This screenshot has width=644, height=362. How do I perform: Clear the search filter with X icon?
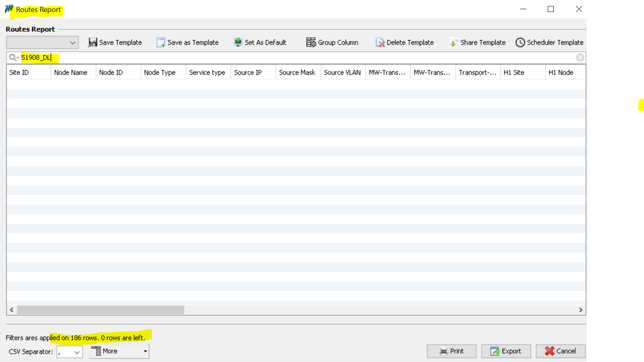point(580,58)
